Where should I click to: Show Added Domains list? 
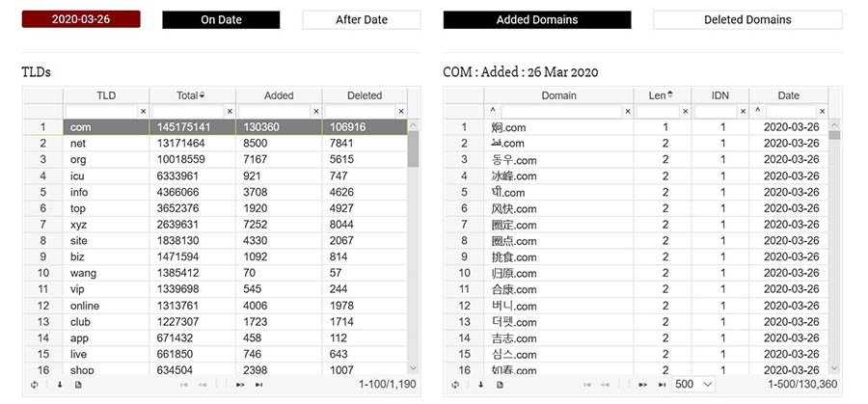click(537, 19)
